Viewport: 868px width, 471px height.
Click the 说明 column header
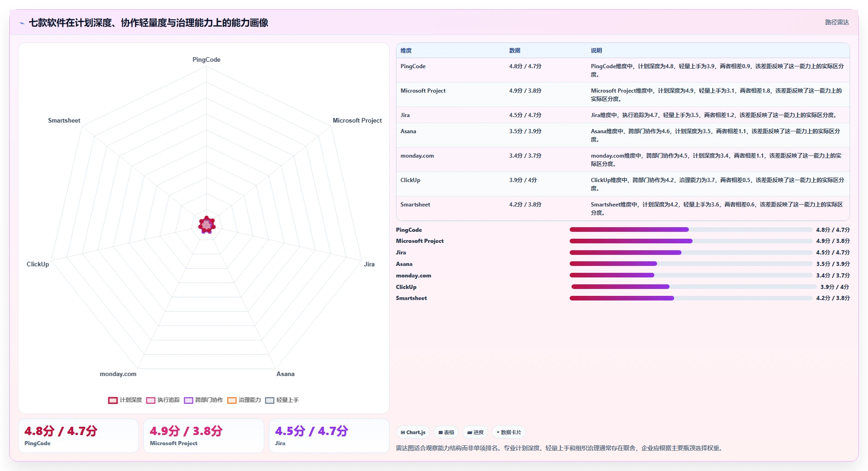[x=596, y=51]
